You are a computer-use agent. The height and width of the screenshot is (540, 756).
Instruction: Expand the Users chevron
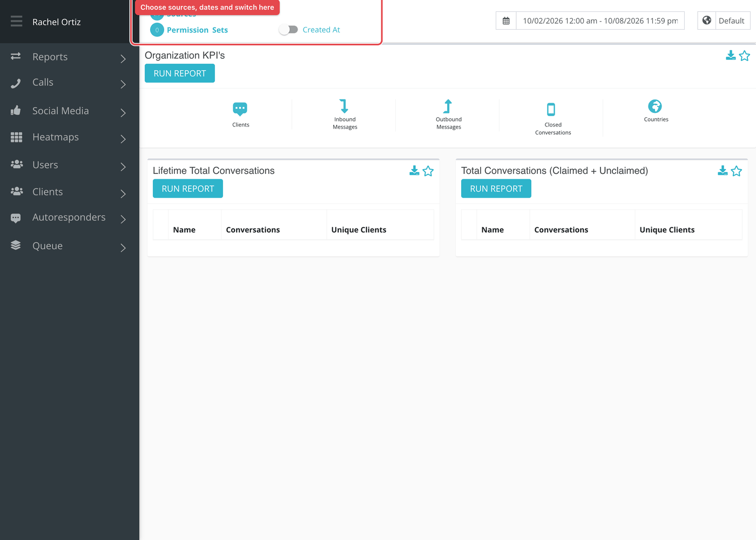click(123, 166)
